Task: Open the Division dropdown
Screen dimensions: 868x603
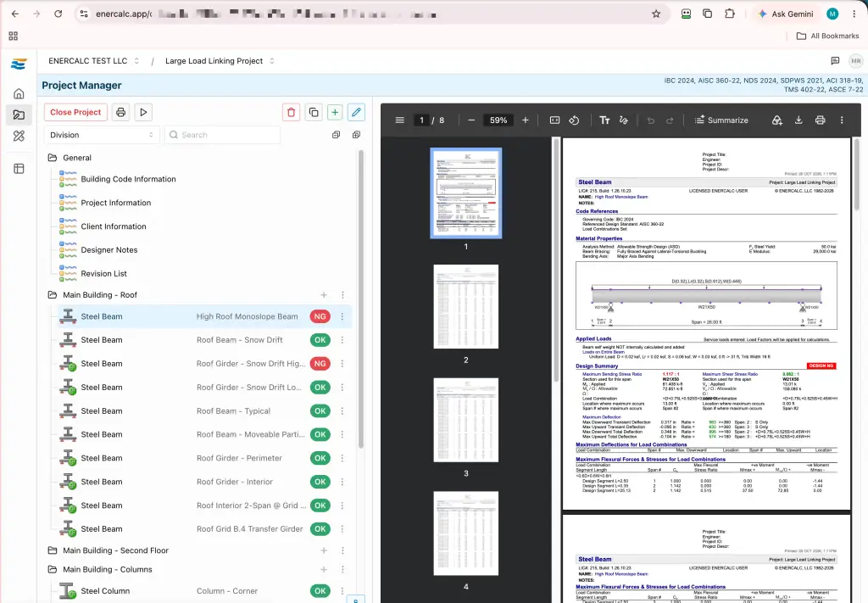Action: [102, 135]
